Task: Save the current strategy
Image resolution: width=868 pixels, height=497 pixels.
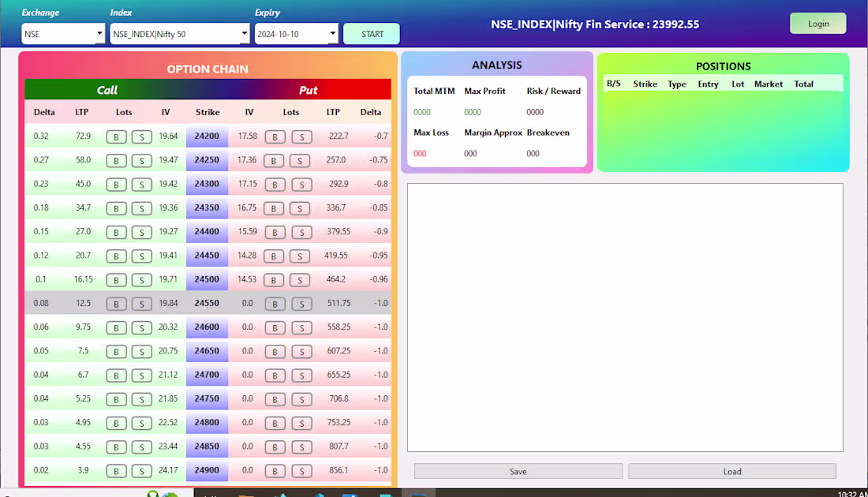Action: (518, 471)
